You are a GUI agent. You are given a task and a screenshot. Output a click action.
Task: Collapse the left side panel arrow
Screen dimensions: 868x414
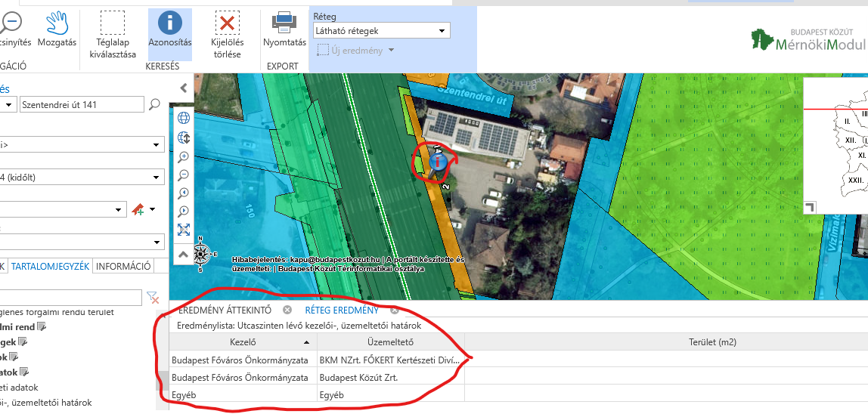[183, 88]
